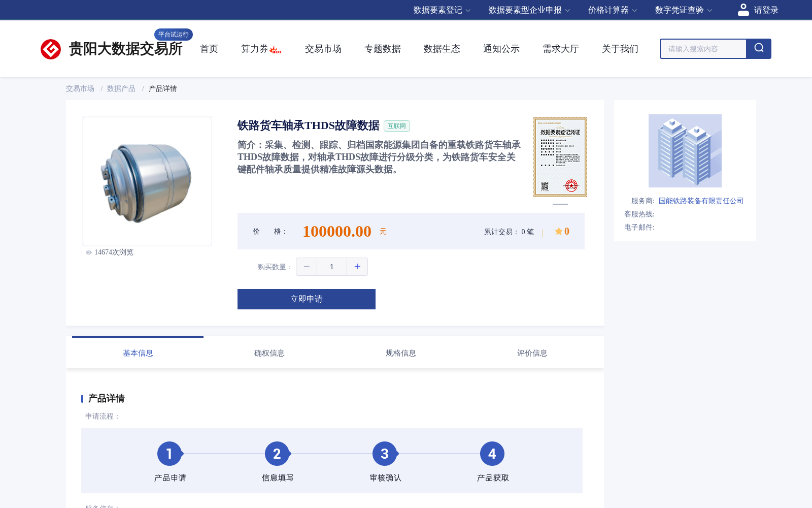
Task: Open the 首页 navigation item
Action: click(x=209, y=49)
